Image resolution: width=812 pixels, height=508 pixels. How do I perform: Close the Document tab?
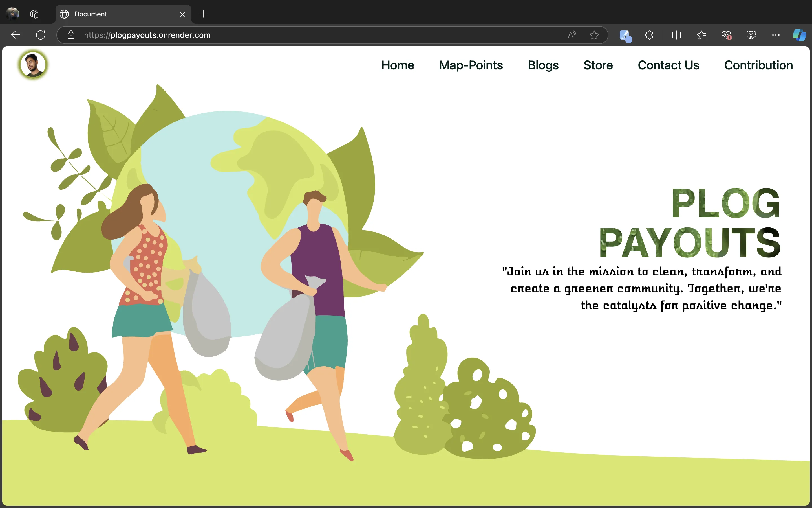click(182, 14)
